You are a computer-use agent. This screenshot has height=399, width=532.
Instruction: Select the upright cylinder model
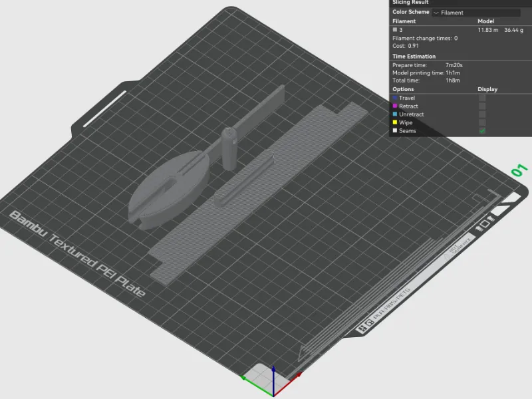click(229, 148)
